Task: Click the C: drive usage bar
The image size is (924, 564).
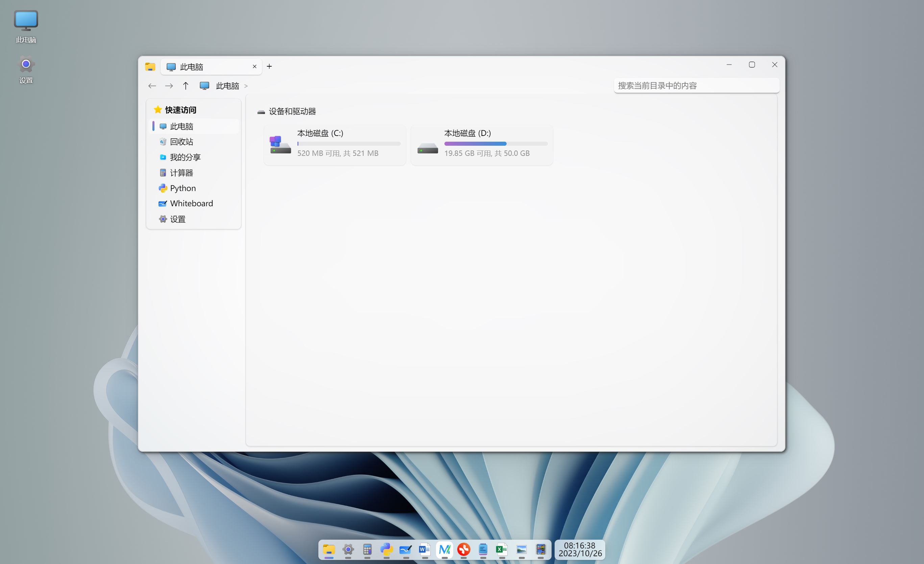Action: (348, 144)
